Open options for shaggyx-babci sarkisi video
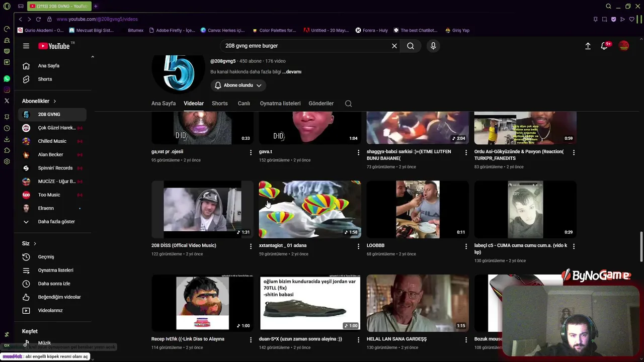The height and width of the screenshot is (362, 644). coord(466,152)
